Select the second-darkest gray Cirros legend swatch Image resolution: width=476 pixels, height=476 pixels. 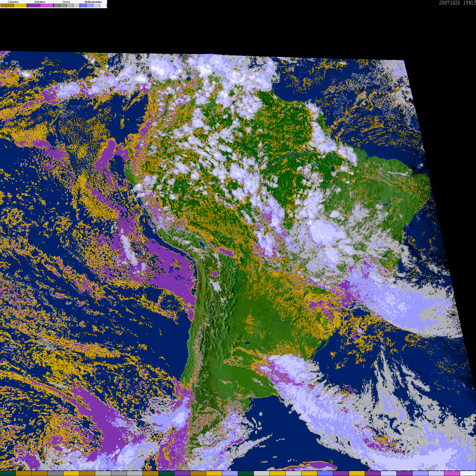63,5
